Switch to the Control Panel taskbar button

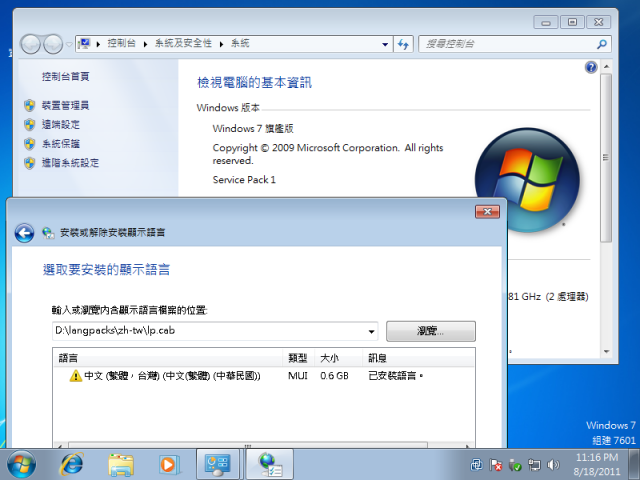[218, 464]
